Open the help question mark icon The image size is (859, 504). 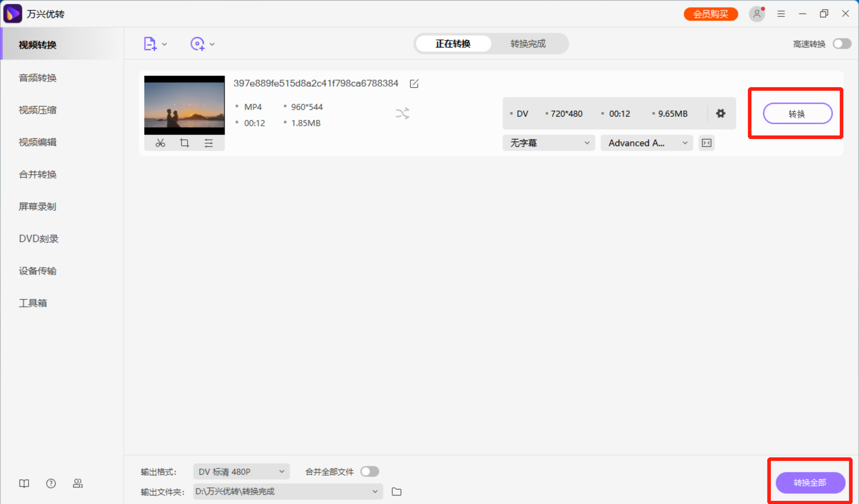pyautogui.click(x=51, y=483)
